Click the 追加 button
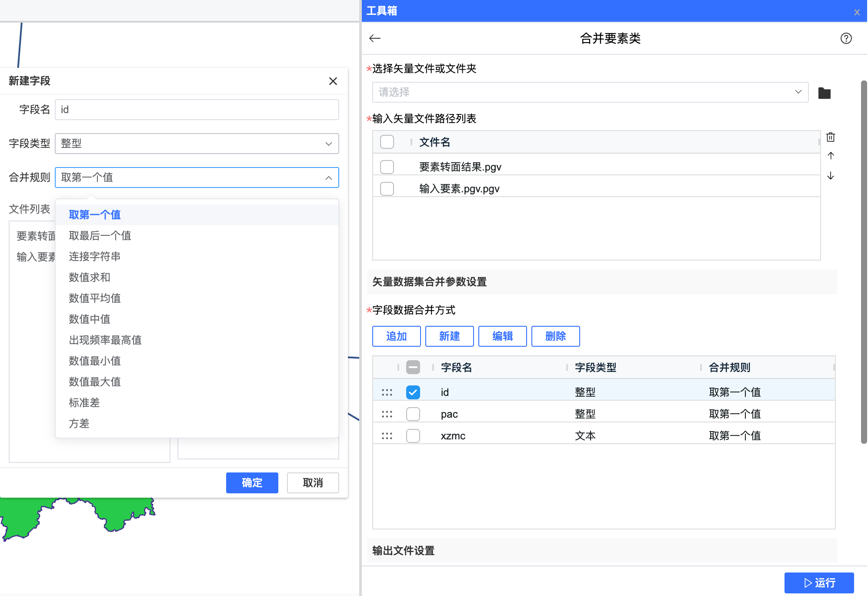This screenshot has width=868, height=596. (397, 336)
